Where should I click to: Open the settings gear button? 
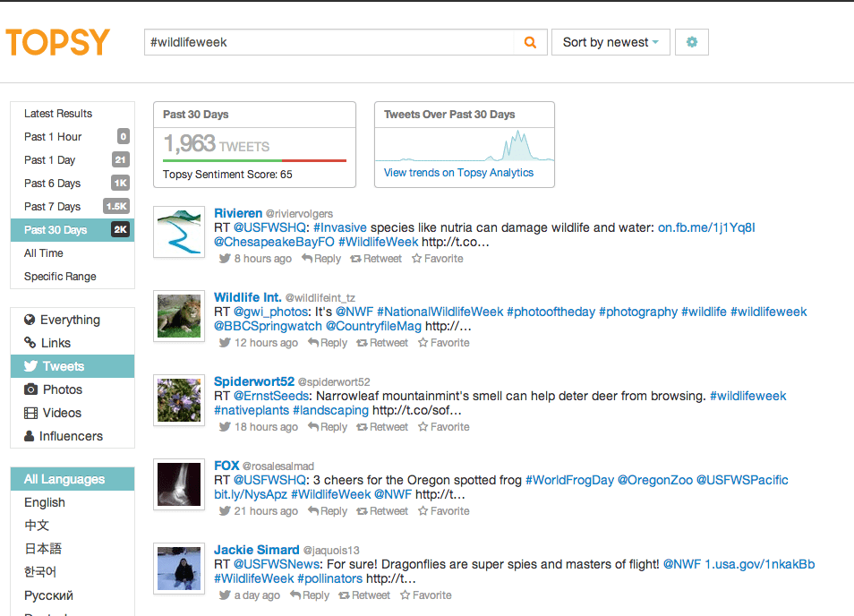[x=692, y=42]
